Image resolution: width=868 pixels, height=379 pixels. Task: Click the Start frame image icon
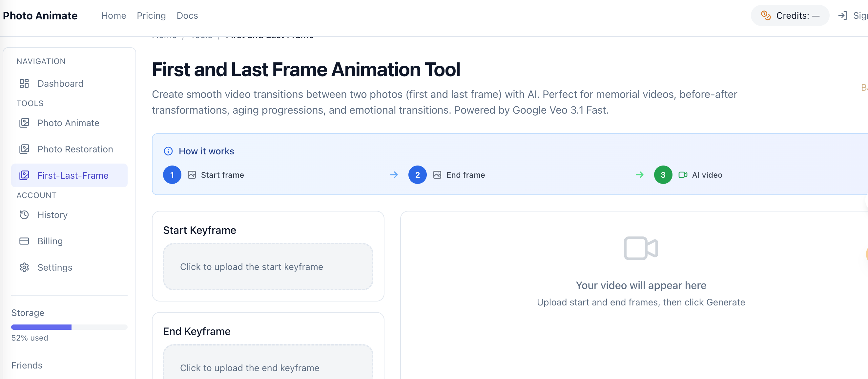click(x=192, y=175)
